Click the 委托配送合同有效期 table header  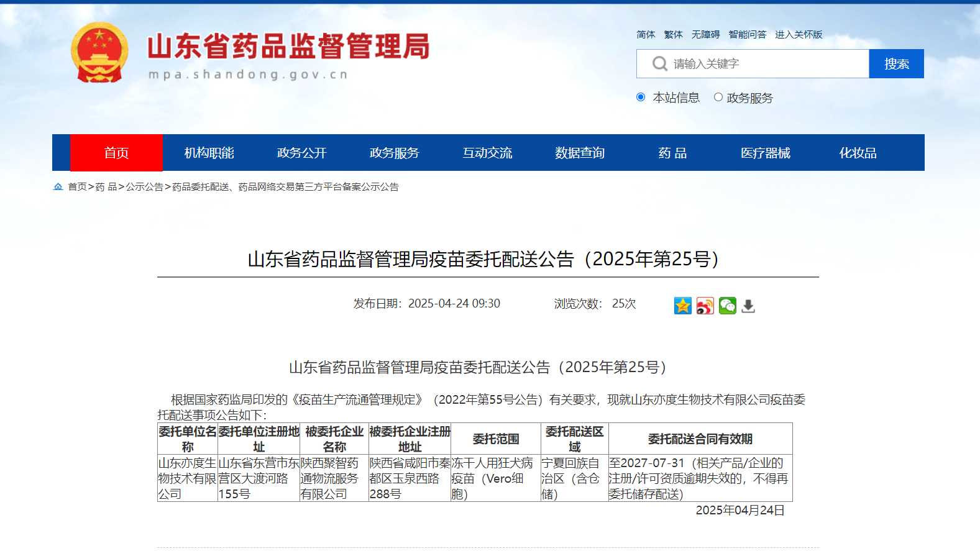[700, 439]
